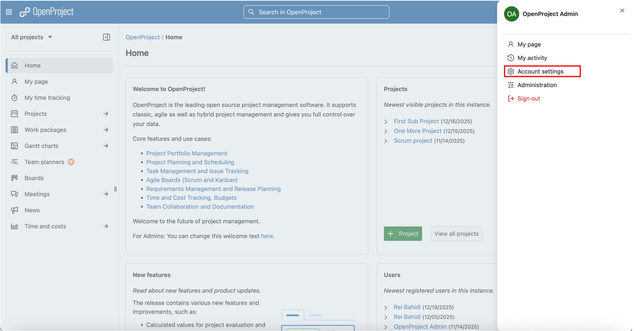Click the search magnifier icon
The width and height of the screenshot is (644, 331).
[251, 12]
